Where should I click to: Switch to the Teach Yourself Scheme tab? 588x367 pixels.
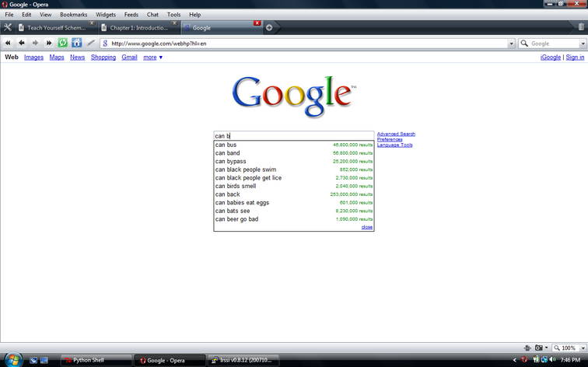pos(56,28)
